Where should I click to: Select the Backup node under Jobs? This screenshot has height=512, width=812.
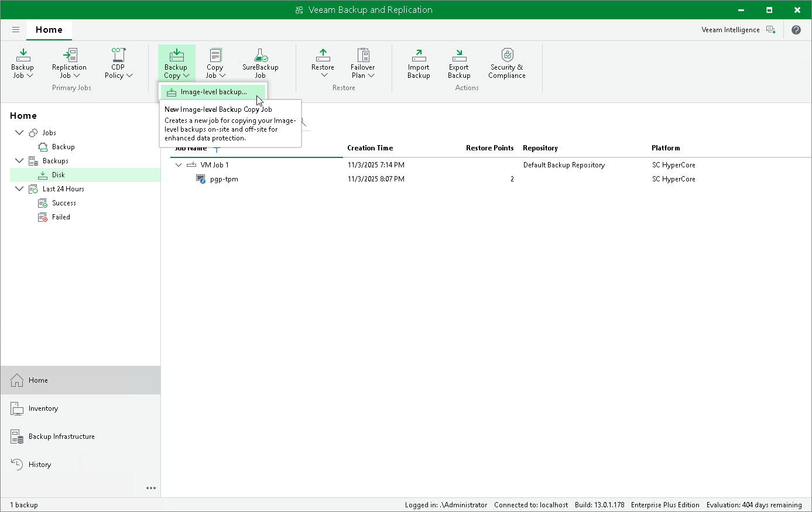coord(63,147)
